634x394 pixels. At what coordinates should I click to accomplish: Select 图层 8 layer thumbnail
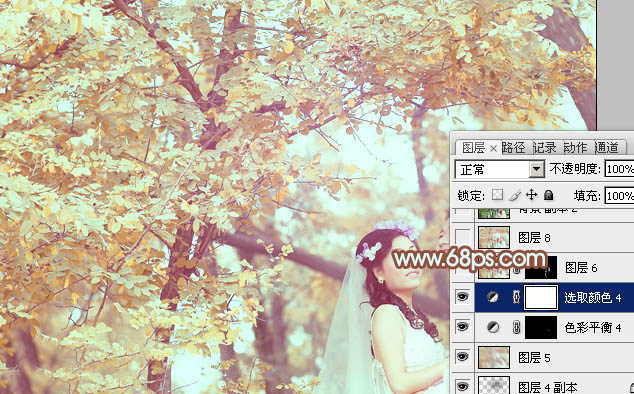494,237
